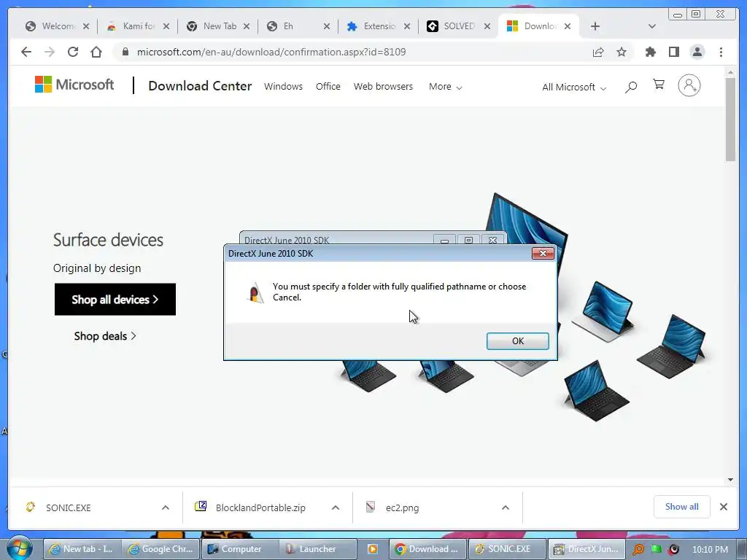Open the Computer taskbar item
The image size is (747, 560).
tap(239, 549)
